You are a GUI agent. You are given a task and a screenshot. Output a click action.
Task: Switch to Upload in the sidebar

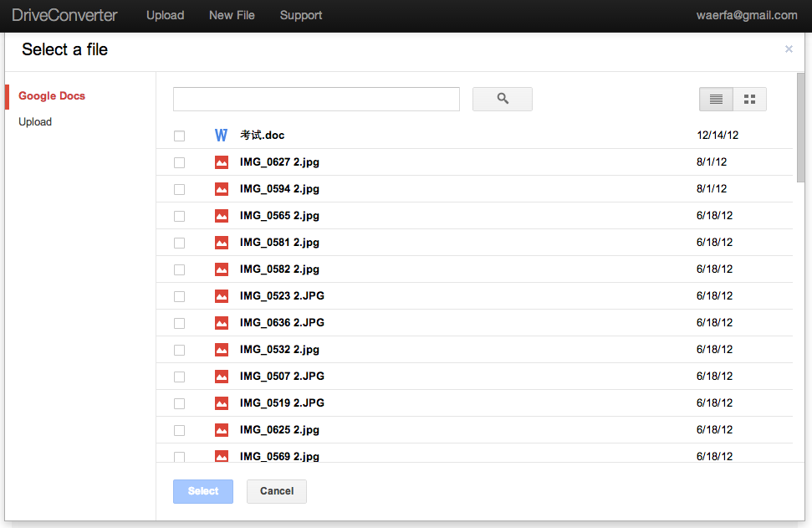click(35, 122)
